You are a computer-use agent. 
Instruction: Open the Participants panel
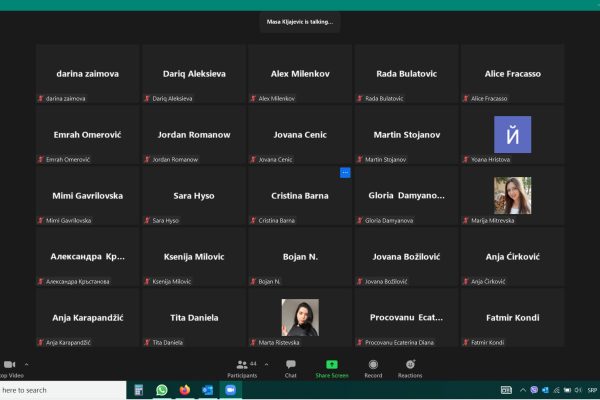click(242, 369)
